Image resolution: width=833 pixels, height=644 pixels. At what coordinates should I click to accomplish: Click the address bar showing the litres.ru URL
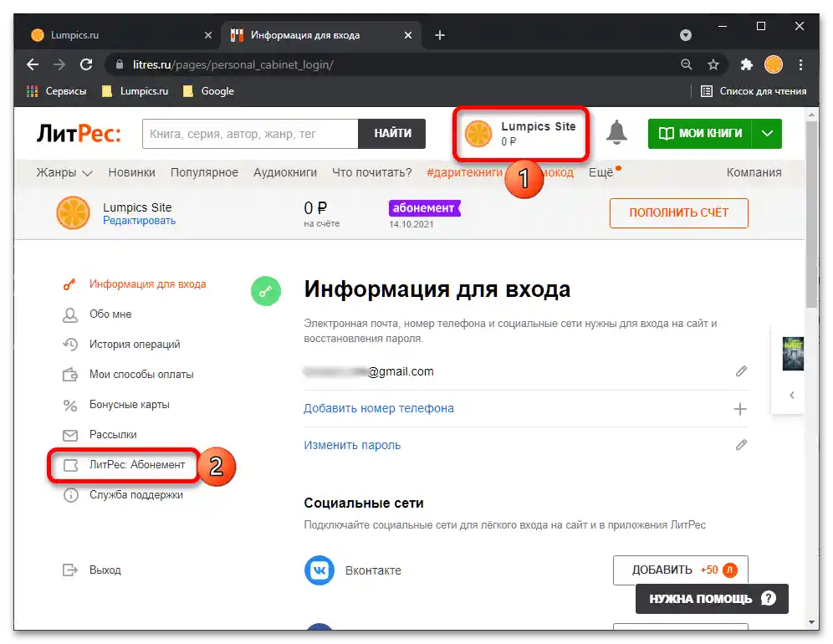click(393, 65)
